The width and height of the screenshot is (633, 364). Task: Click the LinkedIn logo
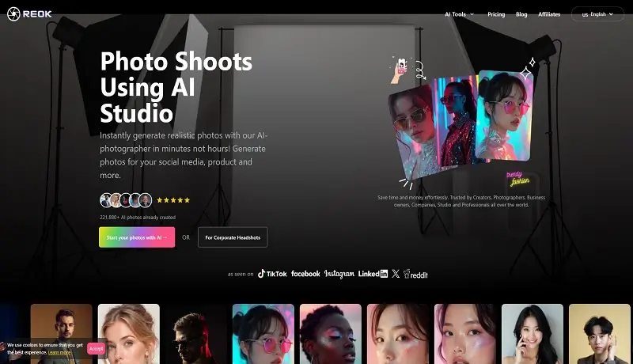point(373,274)
